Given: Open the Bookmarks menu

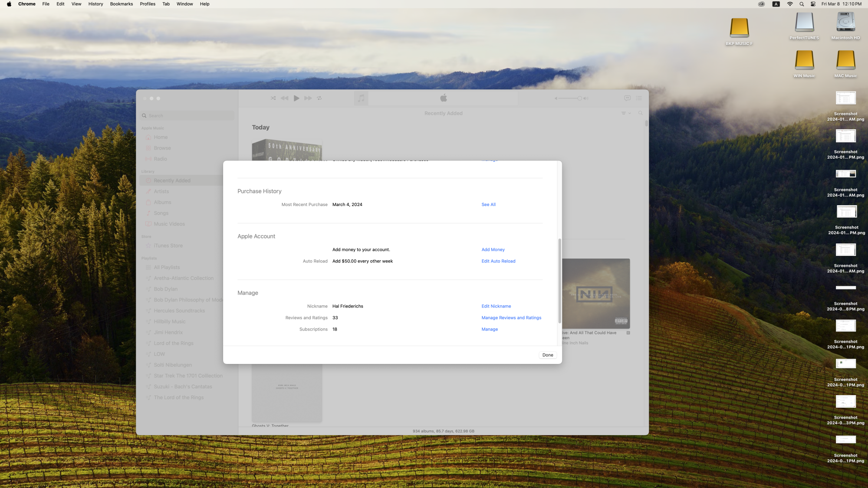Looking at the screenshot, I should click(x=122, y=4).
